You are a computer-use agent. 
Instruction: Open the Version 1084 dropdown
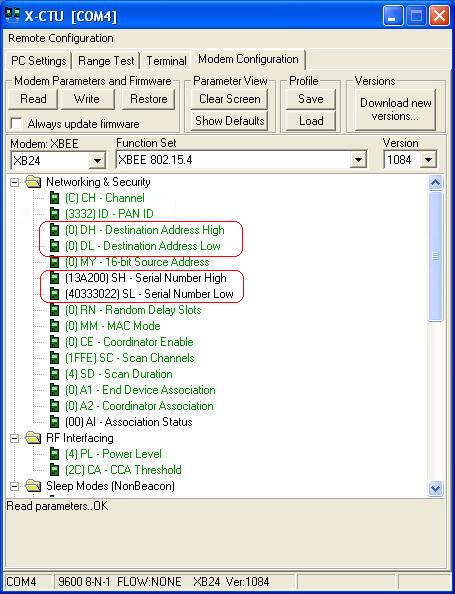(428, 160)
